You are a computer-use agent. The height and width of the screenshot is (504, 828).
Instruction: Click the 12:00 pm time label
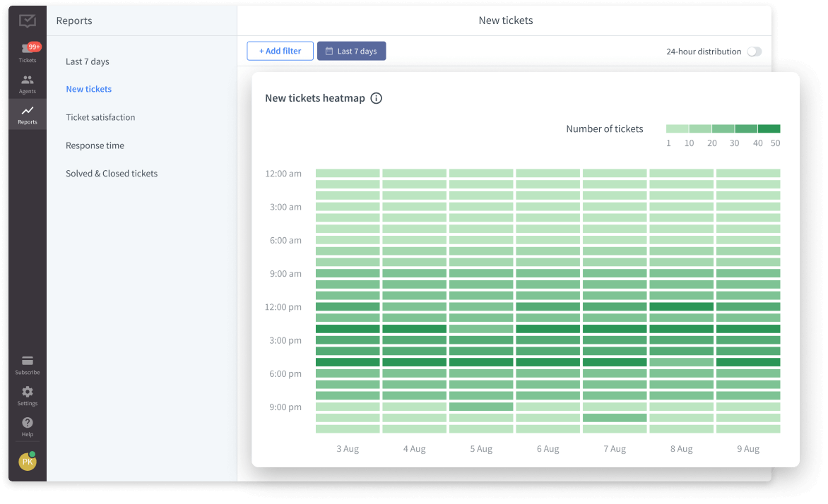click(x=283, y=307)
